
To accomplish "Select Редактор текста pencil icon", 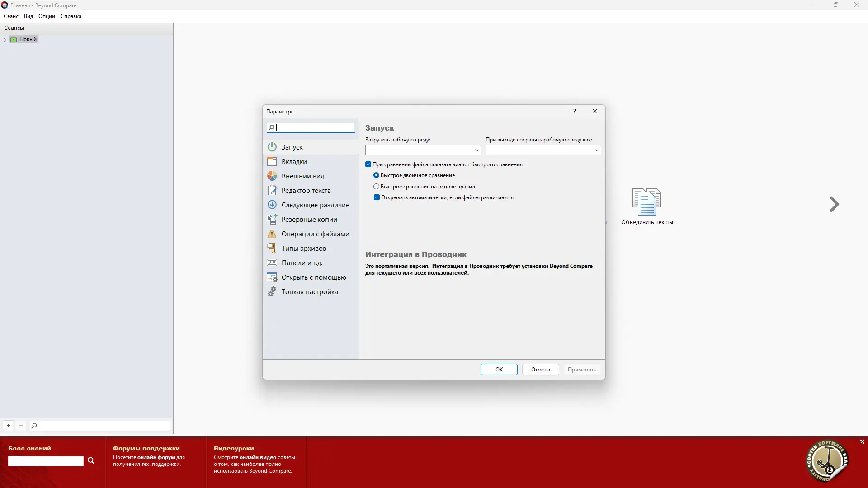I will click(x=272, y=190).
